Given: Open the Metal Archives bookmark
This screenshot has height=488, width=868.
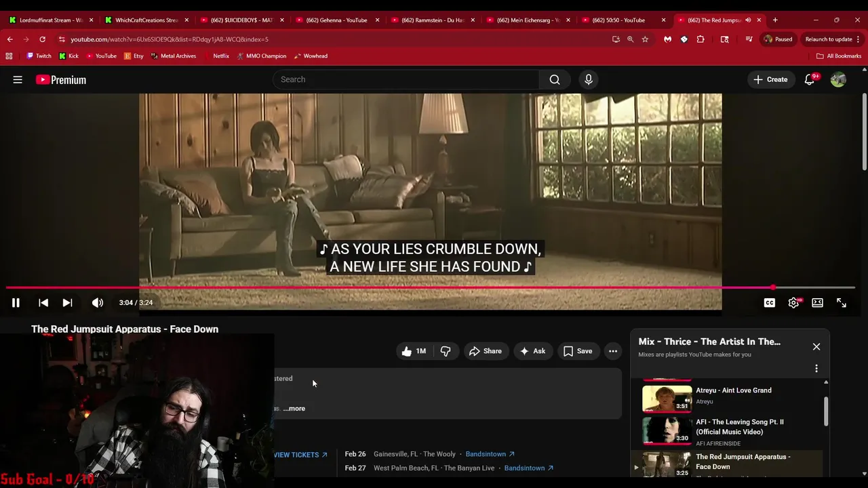Looking at the screenshot, I should click(x=174, y=56).
